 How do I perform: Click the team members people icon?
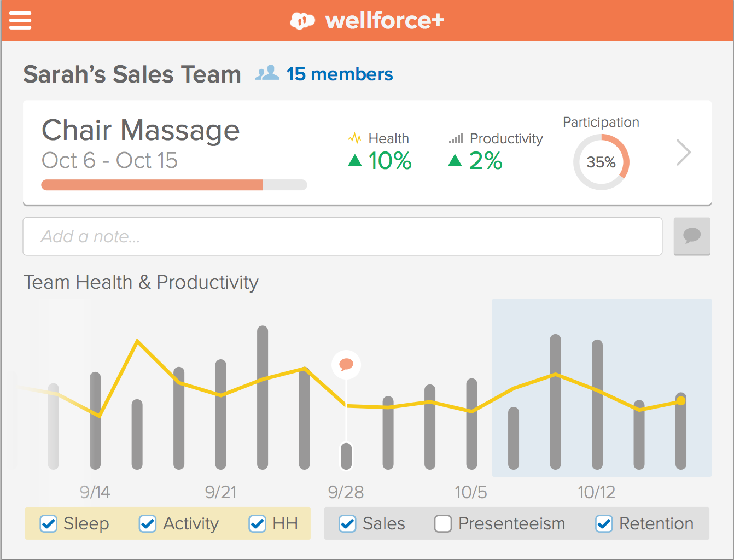click(x=267, y=73)
